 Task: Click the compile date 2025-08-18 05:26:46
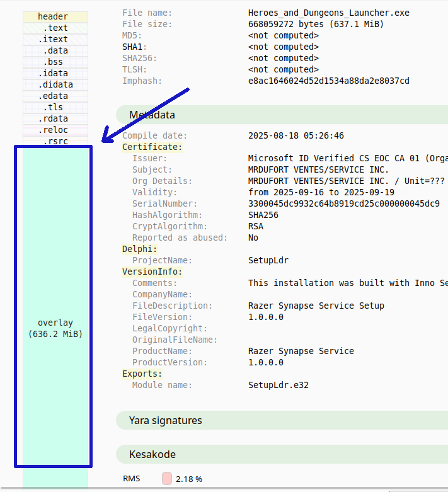coord(296,135)
